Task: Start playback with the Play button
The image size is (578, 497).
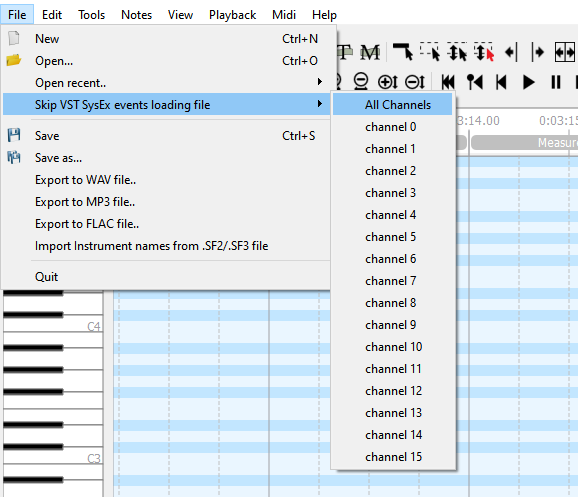Action: click(529, 82)
